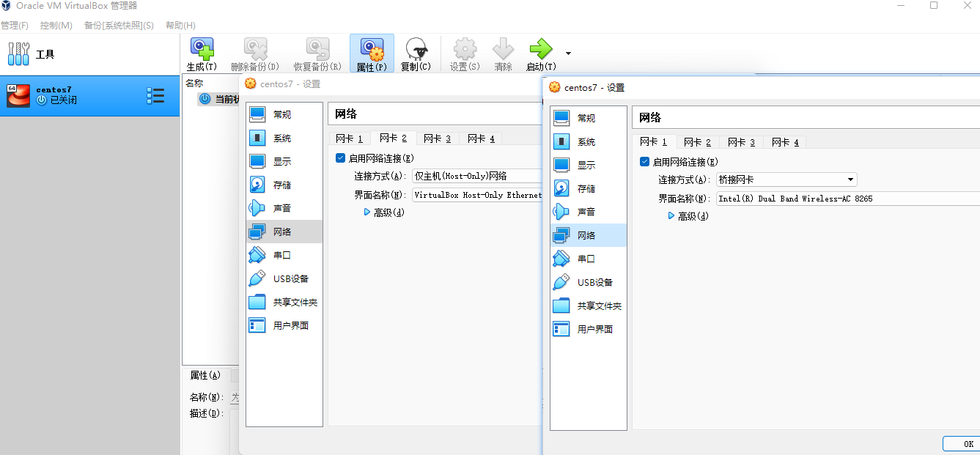Open 存储 in the left settings dialog
This screenshot has width=980, height=455.
[x=284, y=185]
